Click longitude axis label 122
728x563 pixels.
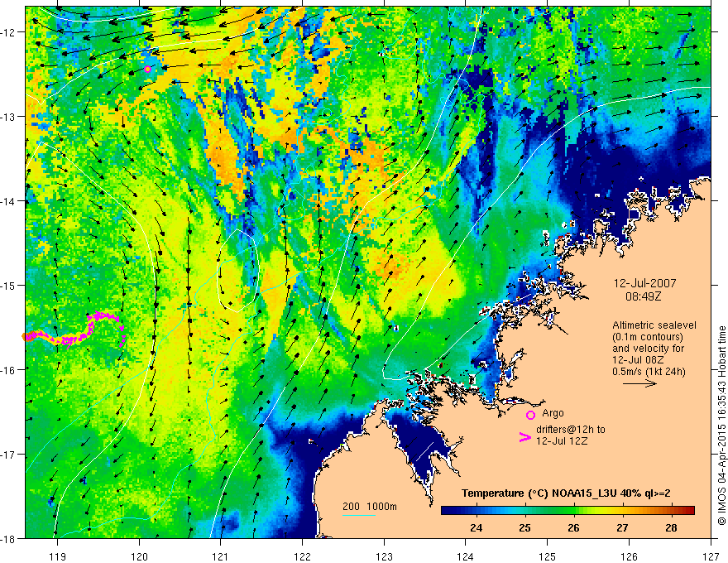tap(302, 556)
